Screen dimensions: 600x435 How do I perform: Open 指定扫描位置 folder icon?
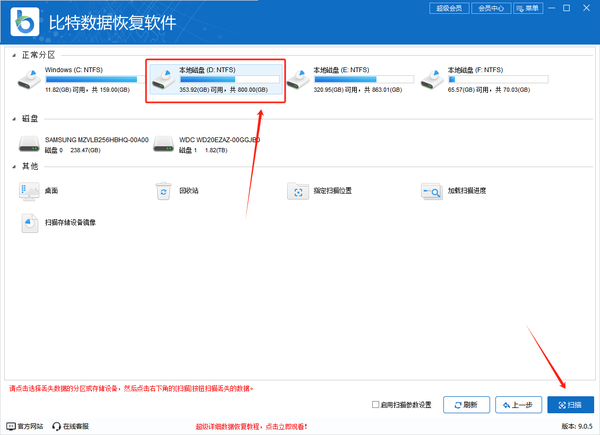click(x=298, y=191)
